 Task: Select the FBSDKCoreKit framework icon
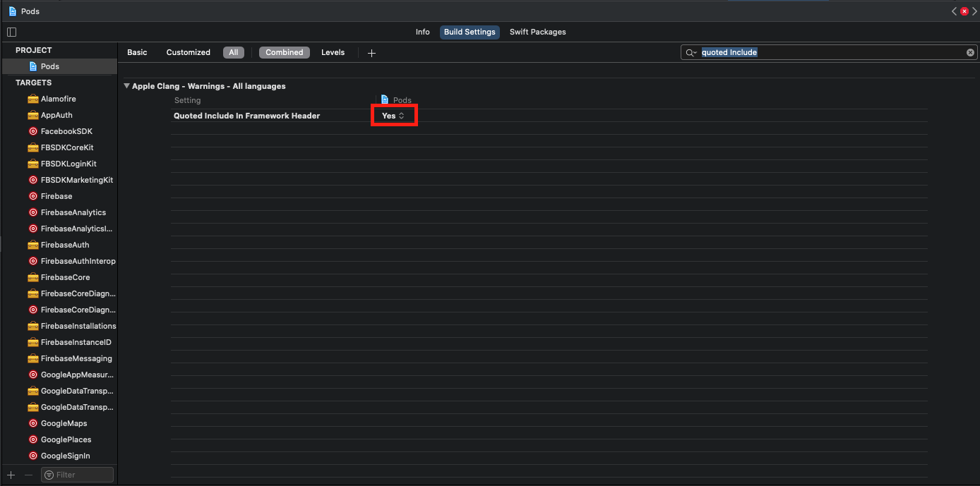pyautogui.click(x=32, y=148)
